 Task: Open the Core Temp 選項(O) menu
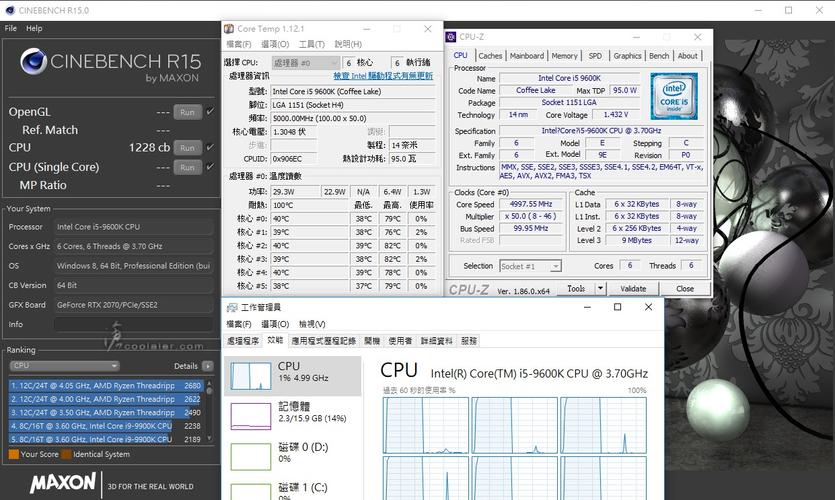tap(275, 44)
